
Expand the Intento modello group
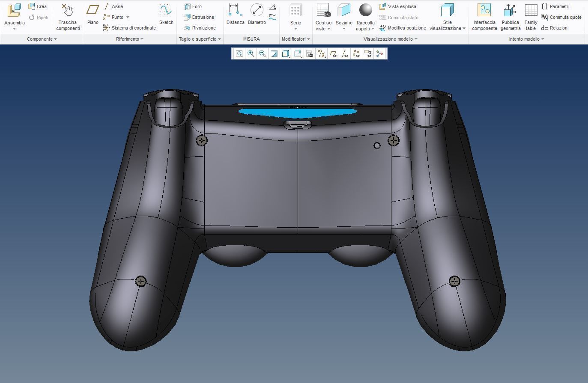[x=526, y=39]
